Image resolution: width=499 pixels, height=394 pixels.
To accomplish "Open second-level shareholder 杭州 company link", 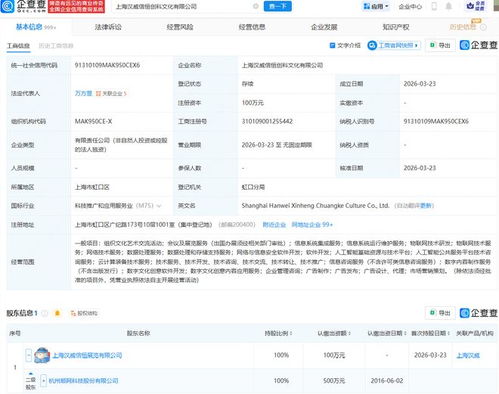I will click(84, 381).
